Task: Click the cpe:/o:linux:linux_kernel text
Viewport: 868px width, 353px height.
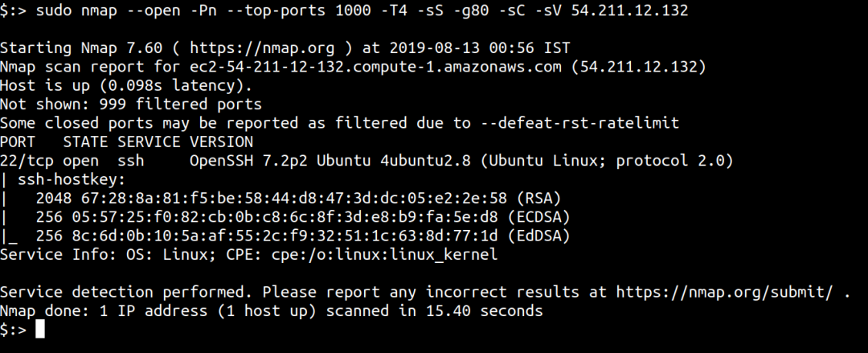Action: tap(384, 255)
